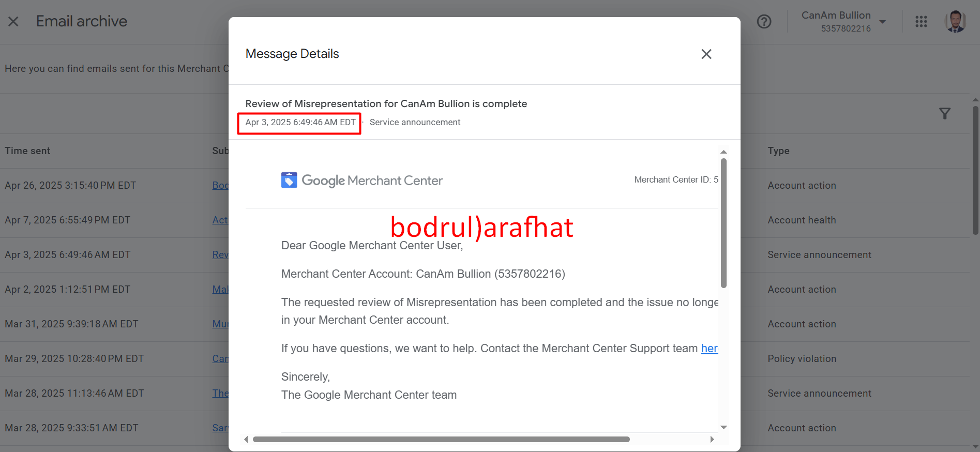Open the Google apps grid
This screenshot has height=452, width=980.
[921, 21]
